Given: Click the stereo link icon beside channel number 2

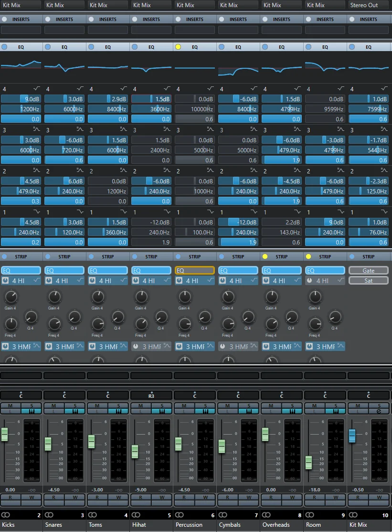Looking at the screenshot, I should [5, 515].
